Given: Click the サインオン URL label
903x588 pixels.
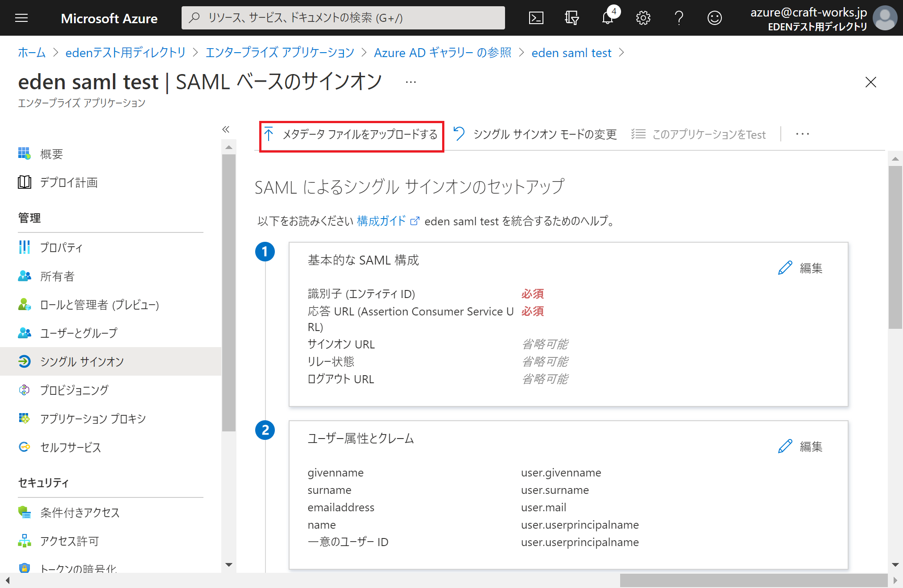Looking at the screenshot, I should tap(341, 344).
